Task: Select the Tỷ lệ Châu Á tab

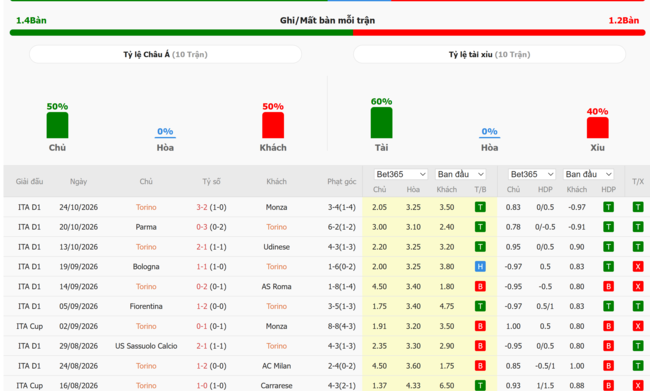Action: click(165, 54)
